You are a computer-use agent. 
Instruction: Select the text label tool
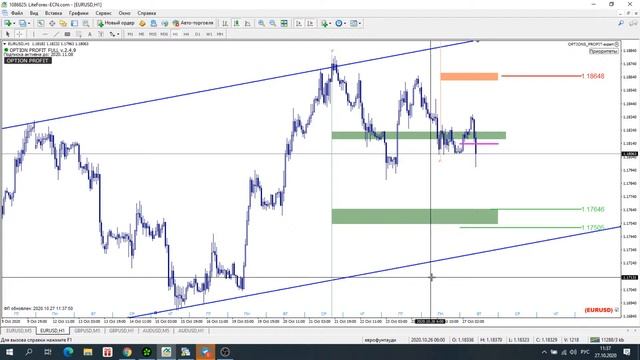[101, 34]
